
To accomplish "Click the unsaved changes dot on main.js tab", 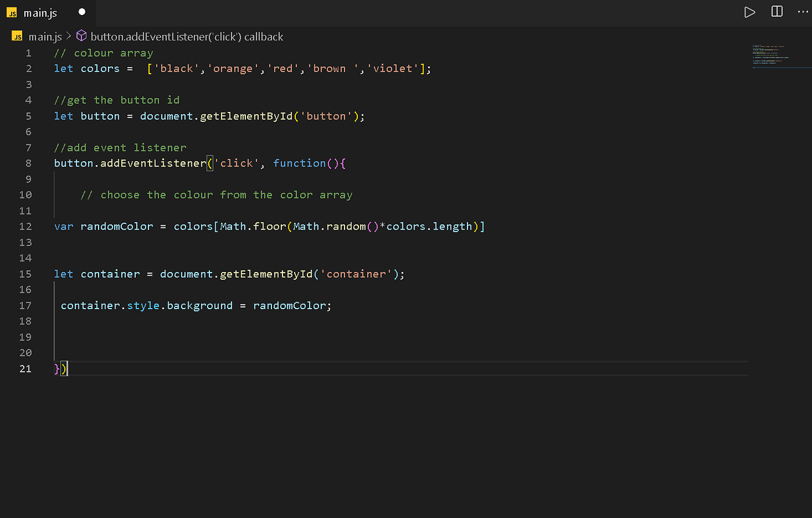I will pyautogui.click(x=81, y=12).
